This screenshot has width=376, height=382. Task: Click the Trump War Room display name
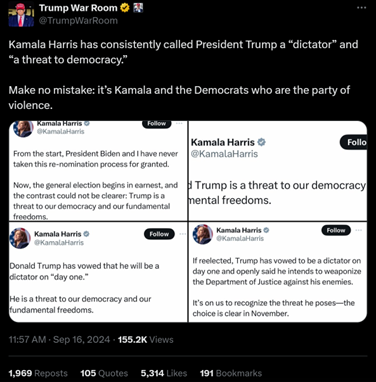78,8
